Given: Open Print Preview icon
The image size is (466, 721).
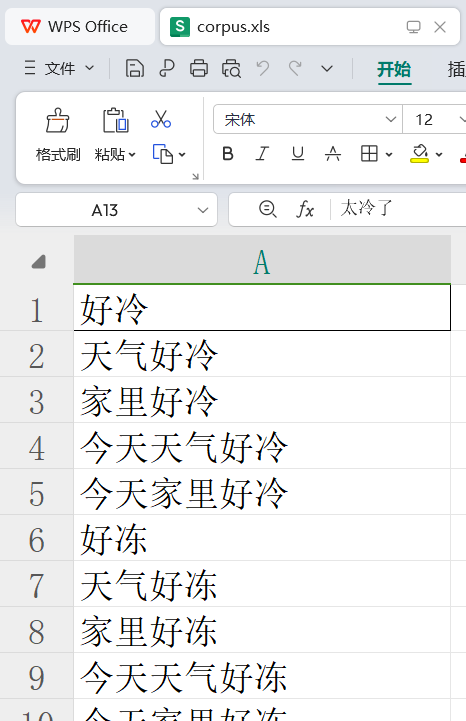Looking at the screenshot, I should pyautogui.click(x=231, y=69).
